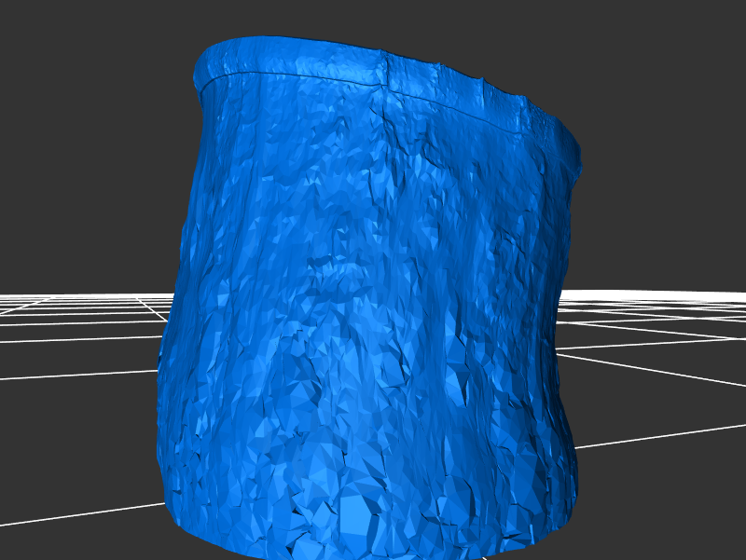The width and height of the screenshot is (746, 560).
Task: Click the dark background above the model
Action: pos(373,19)
